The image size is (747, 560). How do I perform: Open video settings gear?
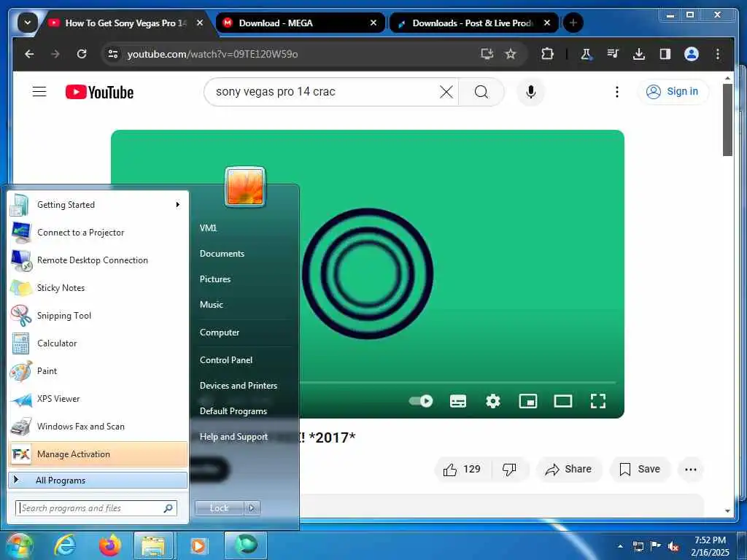click(x=492, y=401)
